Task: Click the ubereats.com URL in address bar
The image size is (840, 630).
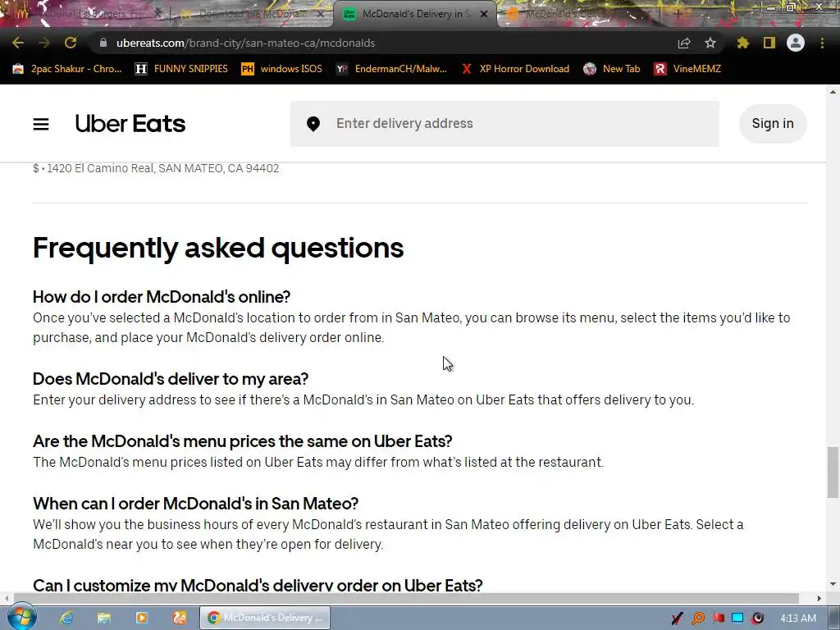Action: pos(245,43)
